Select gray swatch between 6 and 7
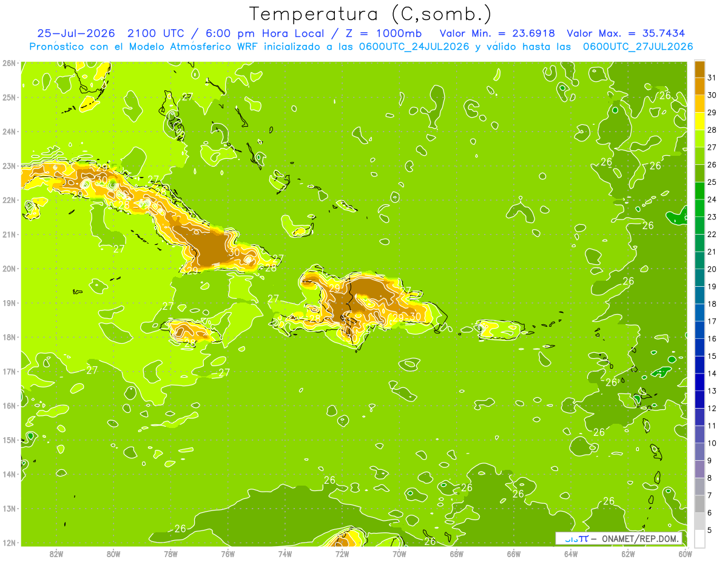The image size is (728, 562). (x=699, y=504)
